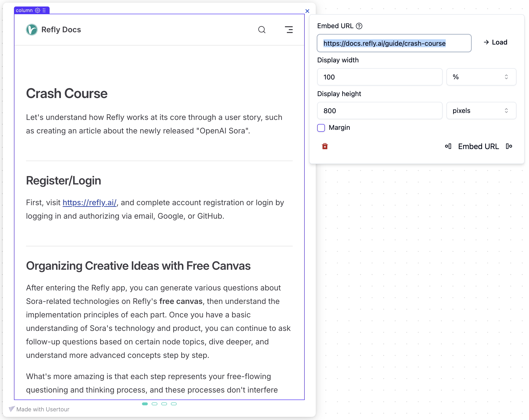This screenshot has height=420, width=529.
Task: Open the display height pixels dropdown
Action: tap(481, 111)
